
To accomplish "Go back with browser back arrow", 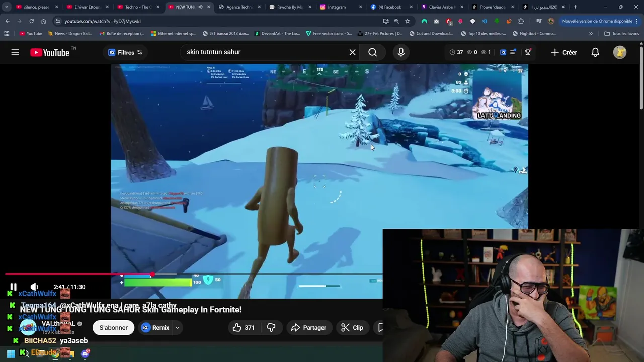I will (x=7, y=21).
